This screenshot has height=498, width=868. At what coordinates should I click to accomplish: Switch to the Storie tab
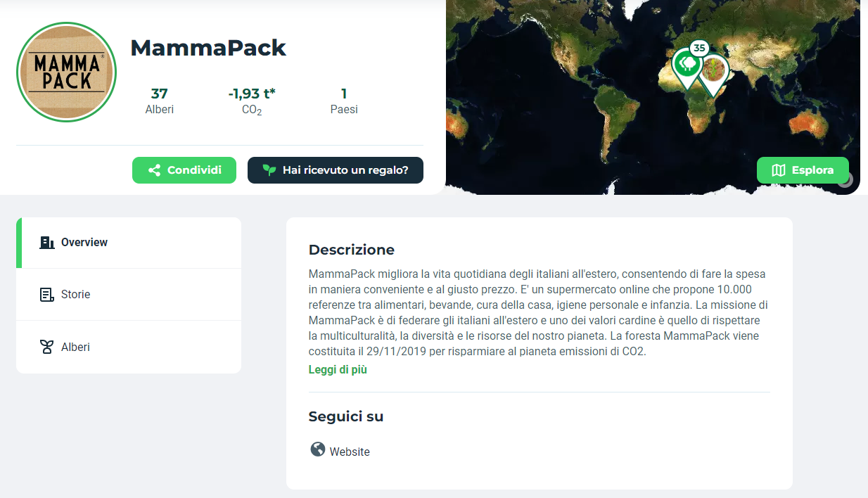(x=129, y=295)
